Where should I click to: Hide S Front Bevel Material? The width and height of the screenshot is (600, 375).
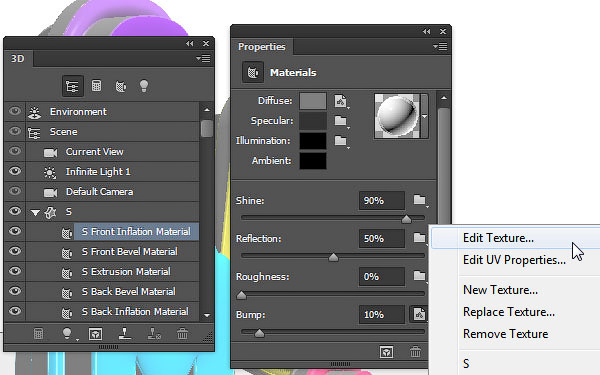click(x=15, y=251)
